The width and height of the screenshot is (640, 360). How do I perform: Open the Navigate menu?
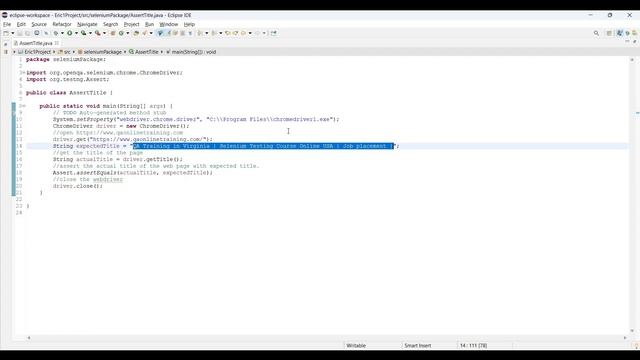[x=87, y=24]
